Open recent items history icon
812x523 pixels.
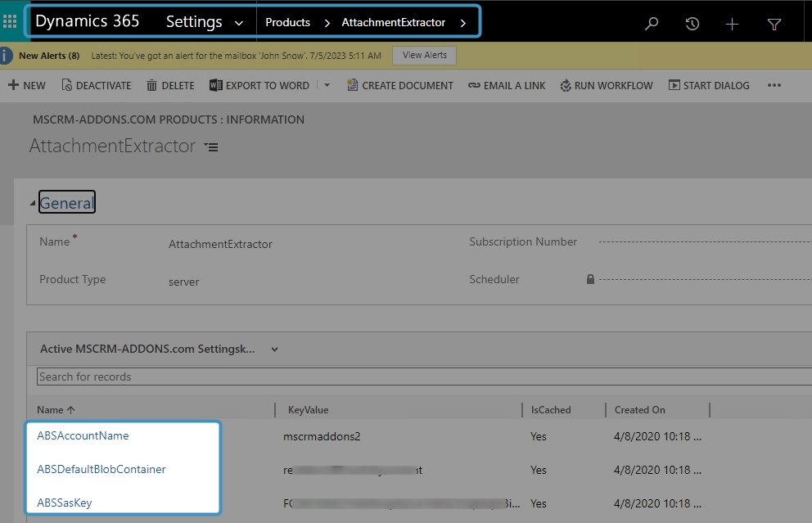pyautogui.click(x=692, y=23)
